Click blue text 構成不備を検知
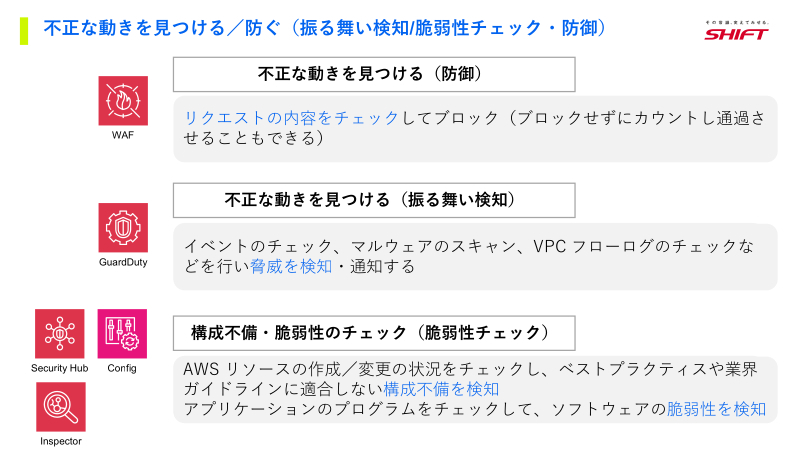The height and width of the screenshot is (450, 800). click(x=441, y=389)
